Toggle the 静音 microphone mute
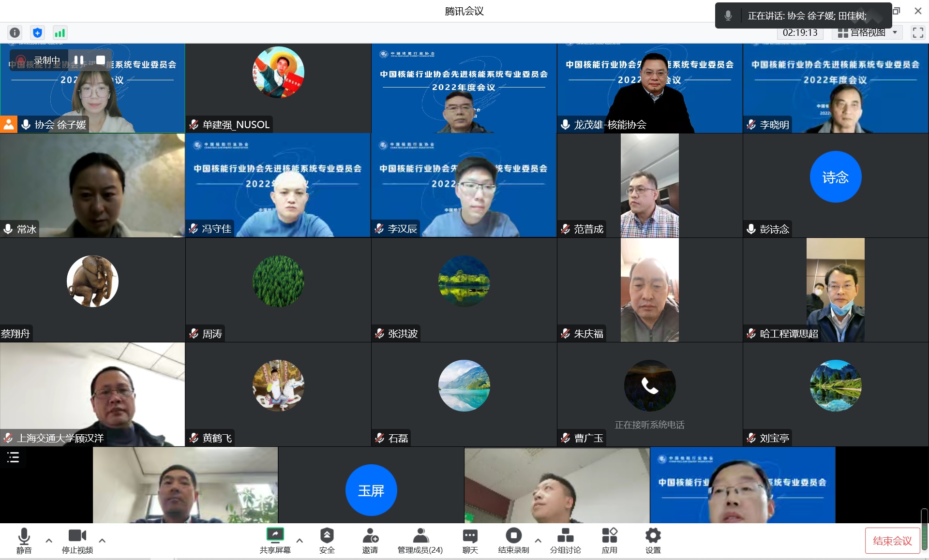Viewport: 929px width, 560px height. (24, 540)
